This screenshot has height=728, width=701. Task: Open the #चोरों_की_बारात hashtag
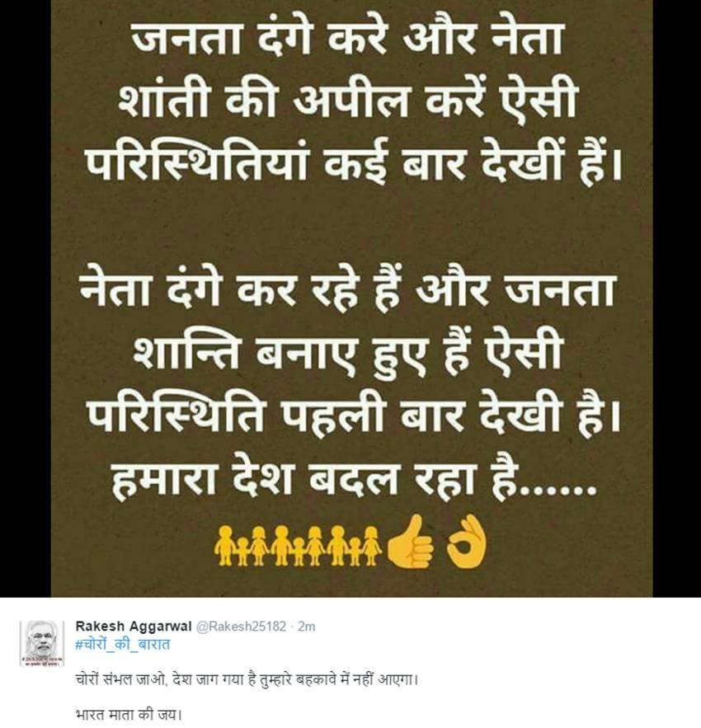[123, 644]
